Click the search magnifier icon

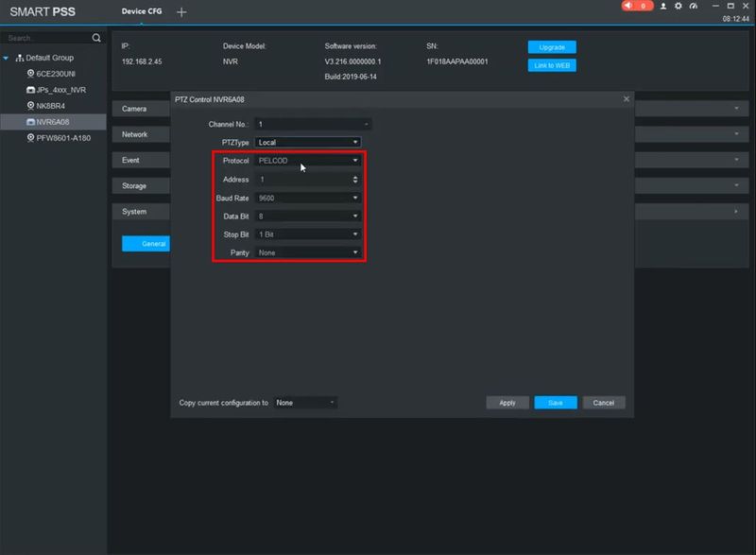(96, 38)
